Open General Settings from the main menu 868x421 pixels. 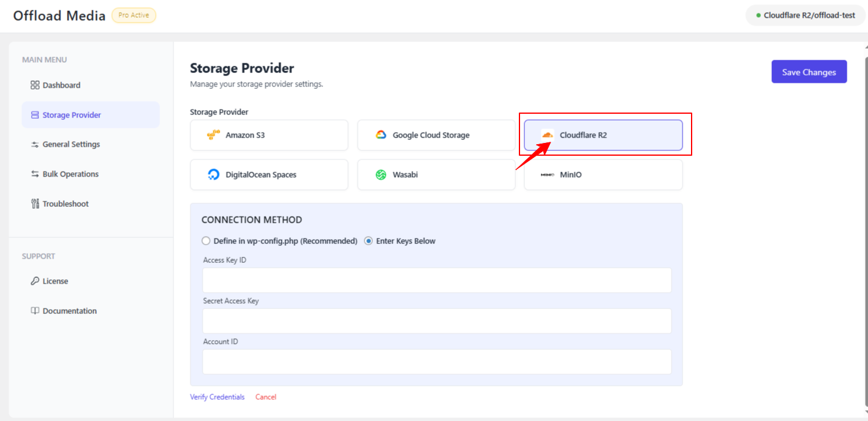coord(71,145)
